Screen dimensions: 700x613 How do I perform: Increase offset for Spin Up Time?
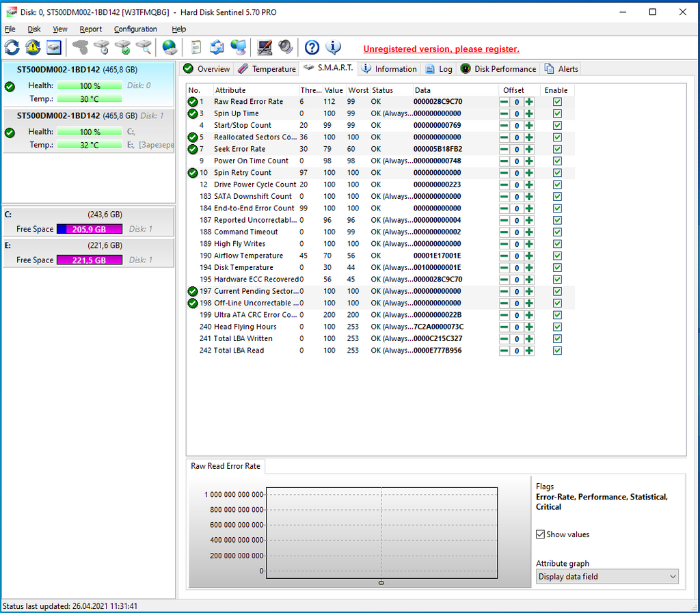click(529, 113)
